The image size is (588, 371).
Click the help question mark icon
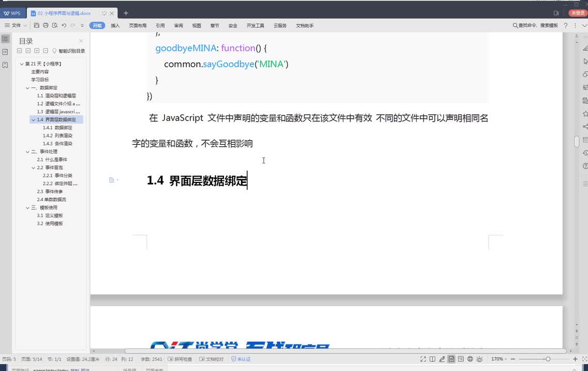click(565, 25)
